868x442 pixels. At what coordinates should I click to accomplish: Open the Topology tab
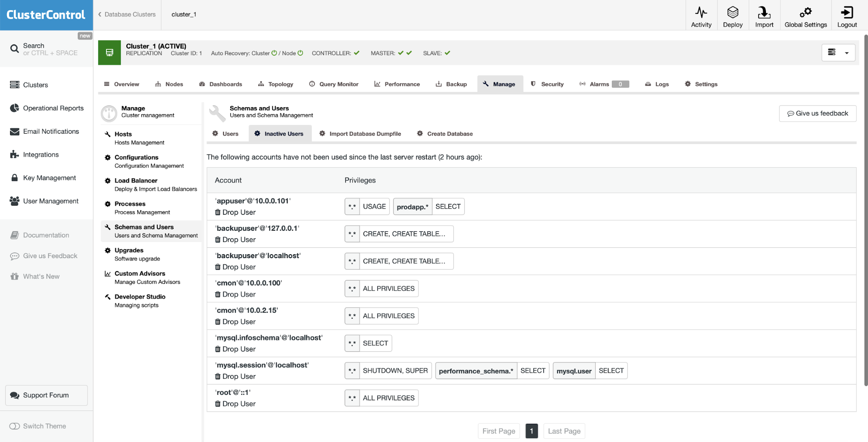click(276, 84)
